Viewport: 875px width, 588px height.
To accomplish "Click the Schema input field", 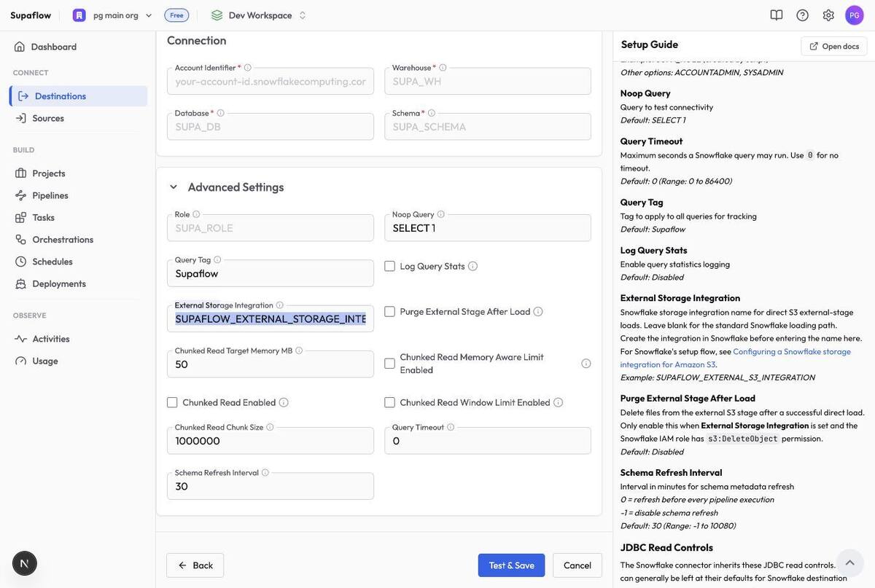I will pos(488,126).
